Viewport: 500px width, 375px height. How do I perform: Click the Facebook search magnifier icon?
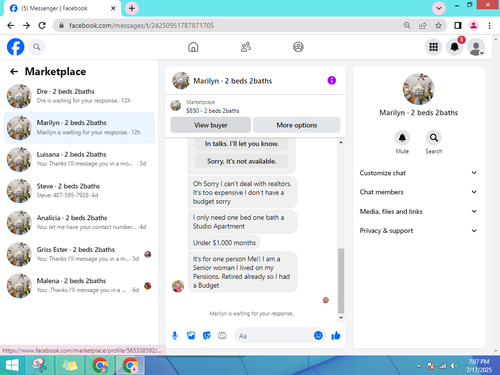pyautogui.click(x=37, y=47)
